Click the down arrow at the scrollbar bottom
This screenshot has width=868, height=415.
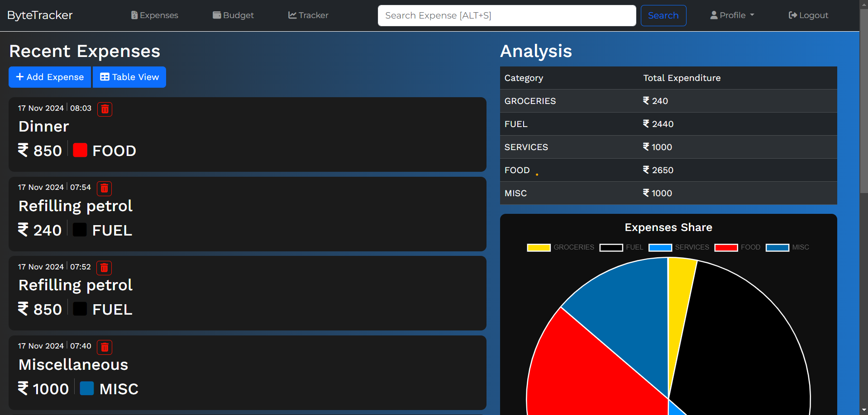(864, 410)
